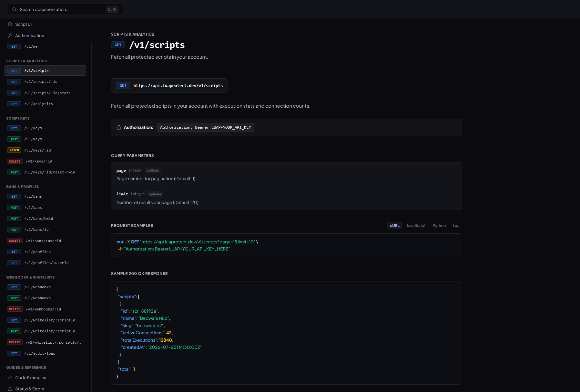This screenshot has width=580, height=392.
Task: Click the Script UI layers icon
Action: 10,24
